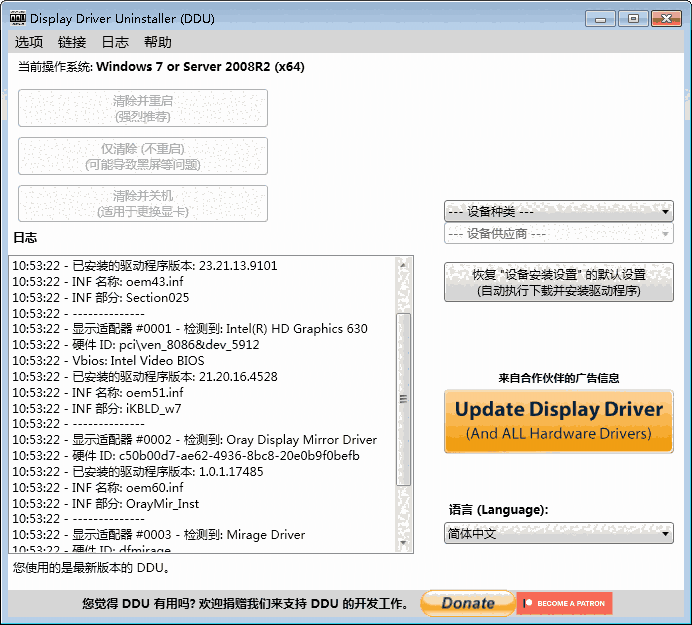Viewport: 692px width, 625px height.
Task: Select log line INF 名称: oem51.inf
Action: pos(98,392)
